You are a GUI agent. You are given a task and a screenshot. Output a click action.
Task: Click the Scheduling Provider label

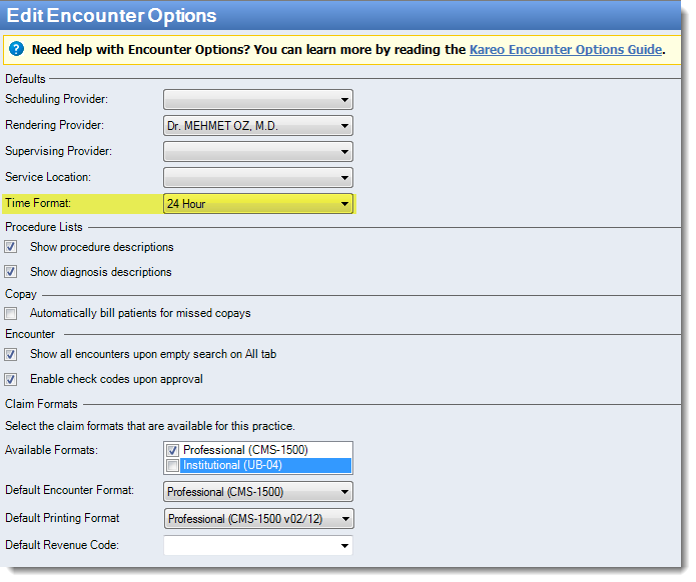[56, 99]
